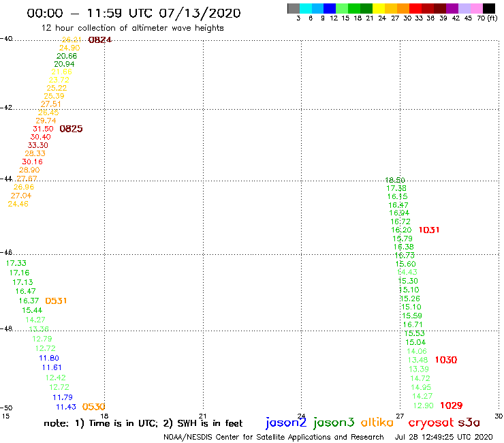The width and height of the screenshot is (504, 443).
Task: Click the 31.50 wave height value
Action: [43, 129]
